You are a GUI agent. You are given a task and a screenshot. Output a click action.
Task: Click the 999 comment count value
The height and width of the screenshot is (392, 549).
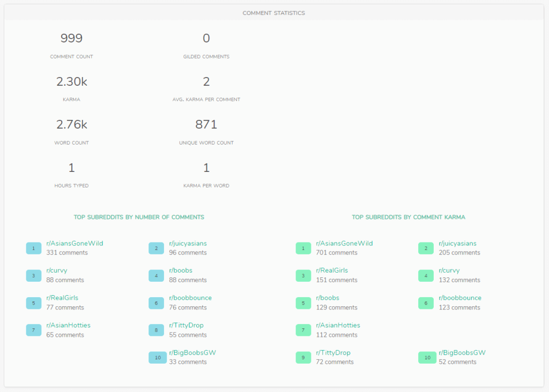pos(71,38)
